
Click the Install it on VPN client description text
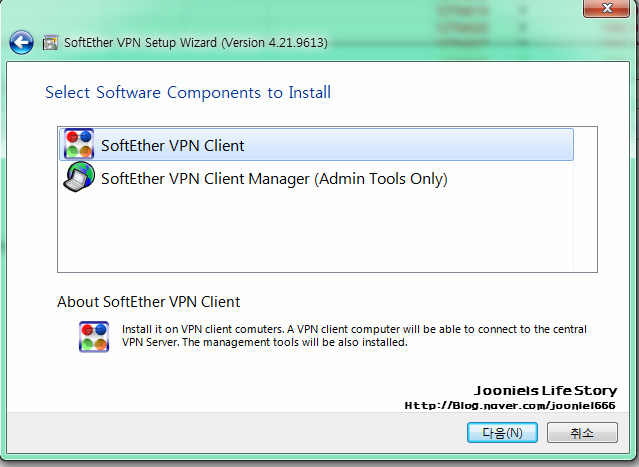pos(354,335)
